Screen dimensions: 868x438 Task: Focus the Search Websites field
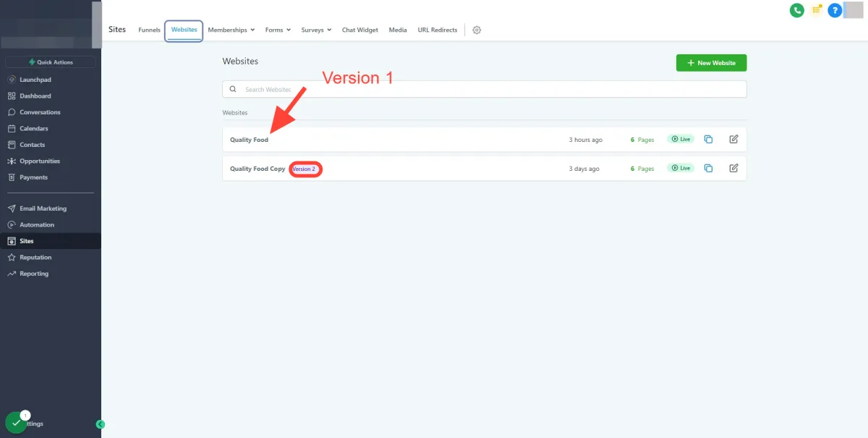485,89
